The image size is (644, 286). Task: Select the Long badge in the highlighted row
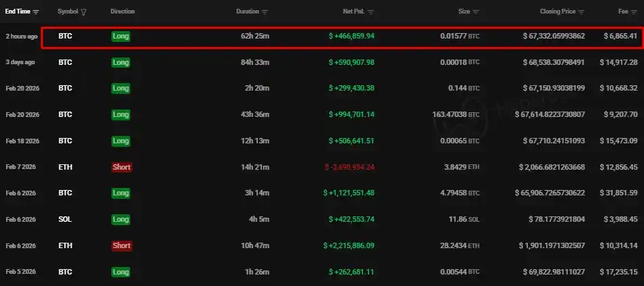tap(121, 37)
